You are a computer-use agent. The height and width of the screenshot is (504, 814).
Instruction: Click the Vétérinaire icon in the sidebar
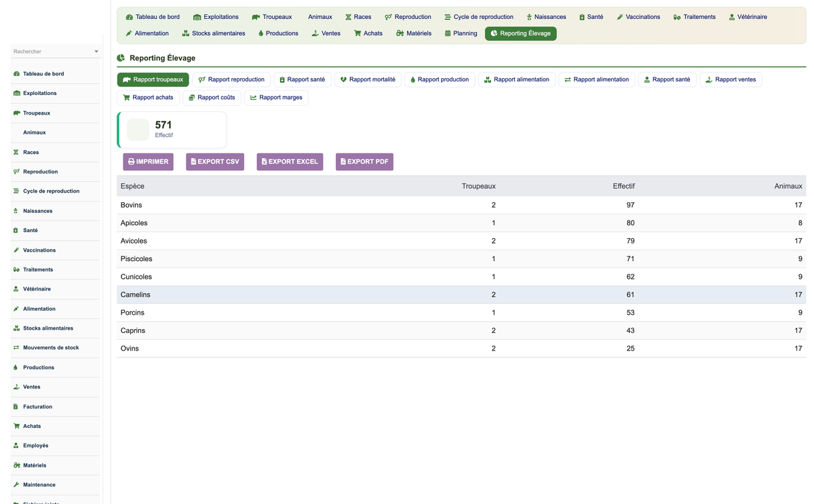[x=16, y=289]
